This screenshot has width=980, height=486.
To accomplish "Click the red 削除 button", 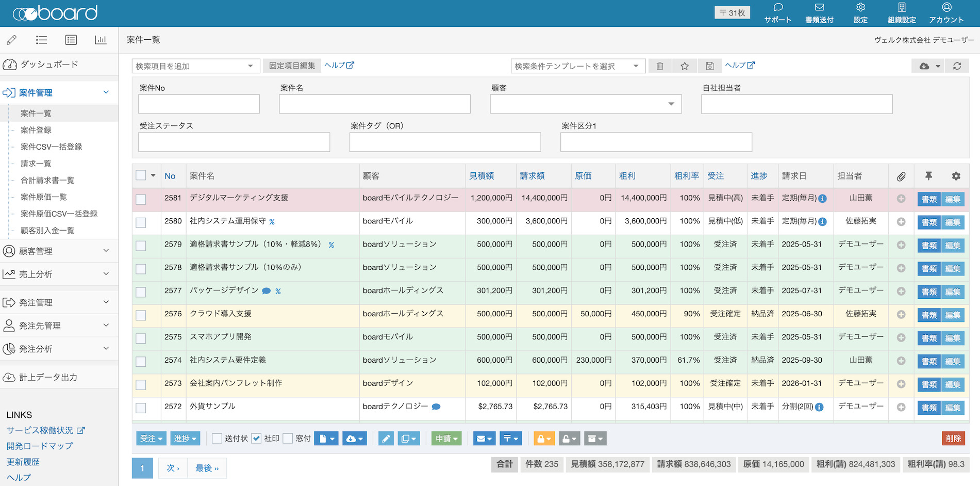I will (x=953, y=439).
